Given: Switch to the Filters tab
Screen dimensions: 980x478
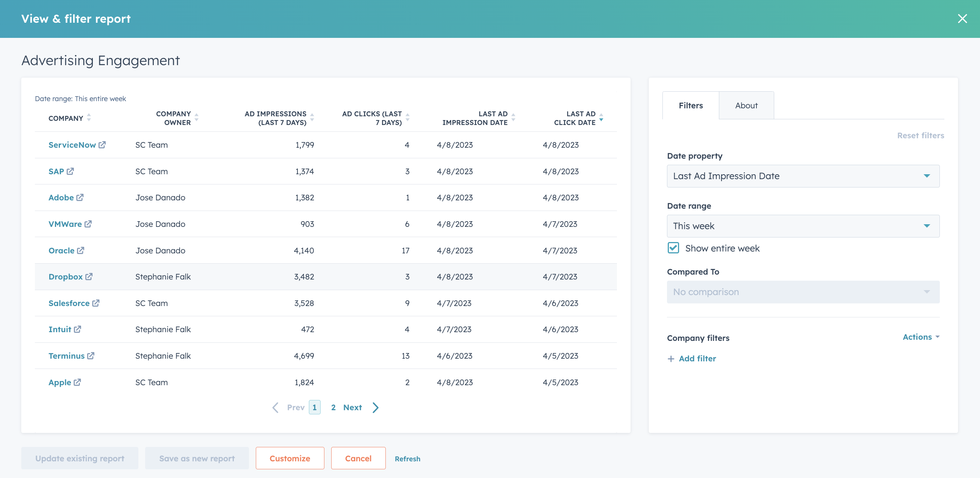Looking at the screenshot, I should click(690, 105).
